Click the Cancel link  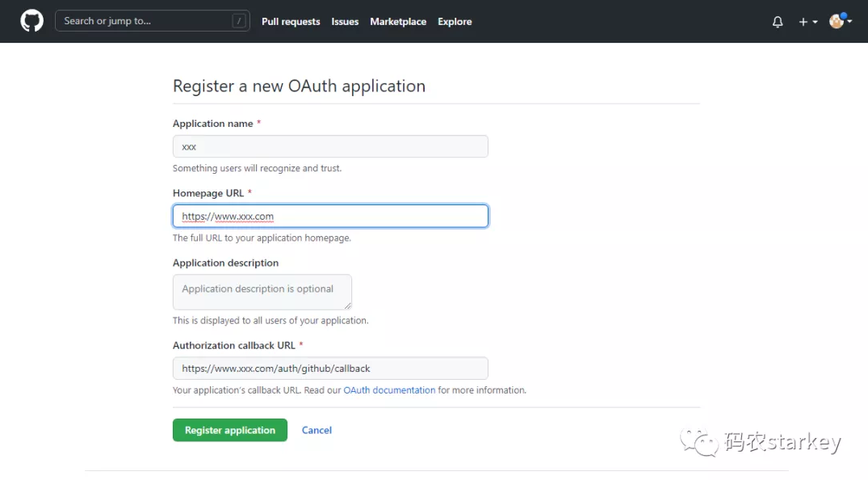(317, 430)
